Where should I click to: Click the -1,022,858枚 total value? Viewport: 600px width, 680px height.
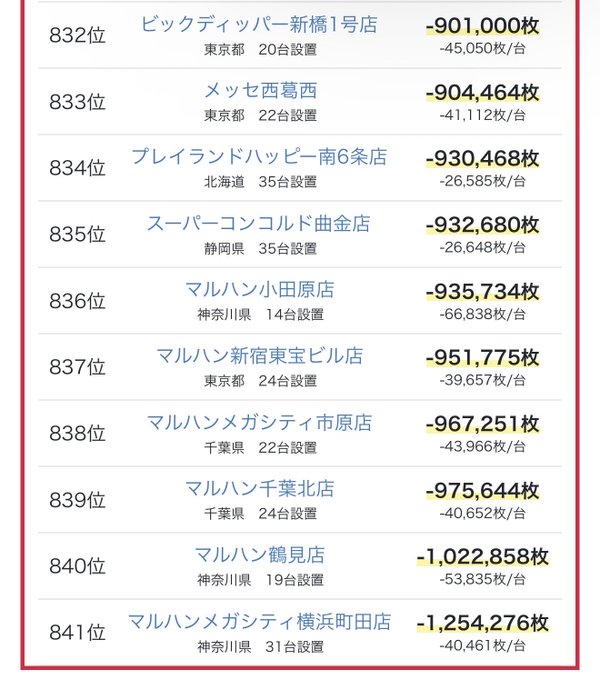pos(483,557)
